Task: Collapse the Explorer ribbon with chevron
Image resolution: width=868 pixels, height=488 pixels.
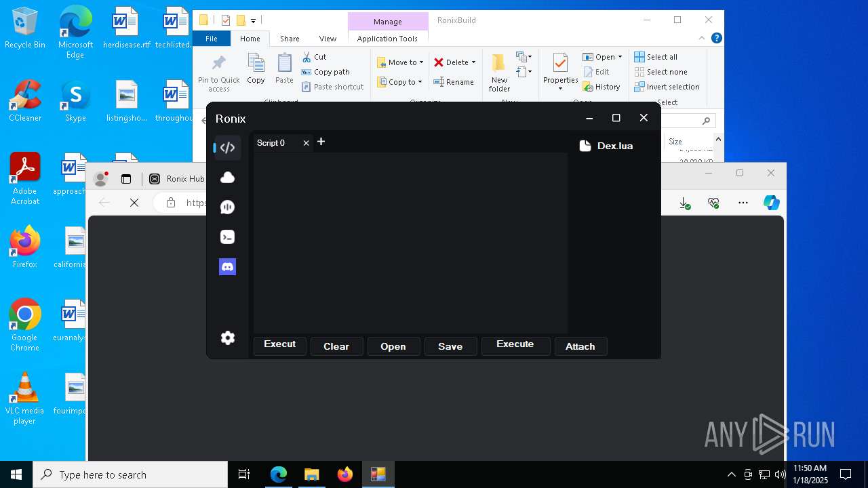Action: pos(702,39)
